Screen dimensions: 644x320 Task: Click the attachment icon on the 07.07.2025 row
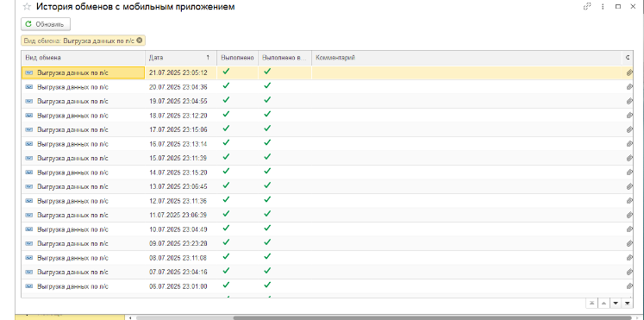click(629, 272)
